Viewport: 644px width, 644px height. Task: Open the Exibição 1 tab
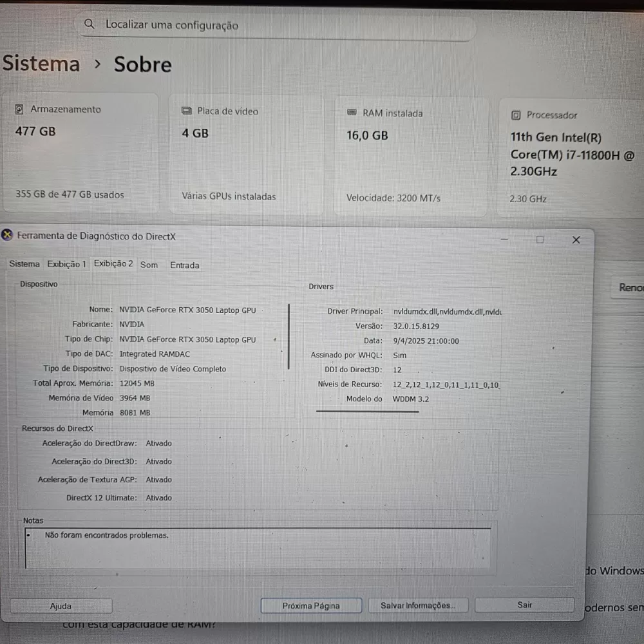coord(66,264)
